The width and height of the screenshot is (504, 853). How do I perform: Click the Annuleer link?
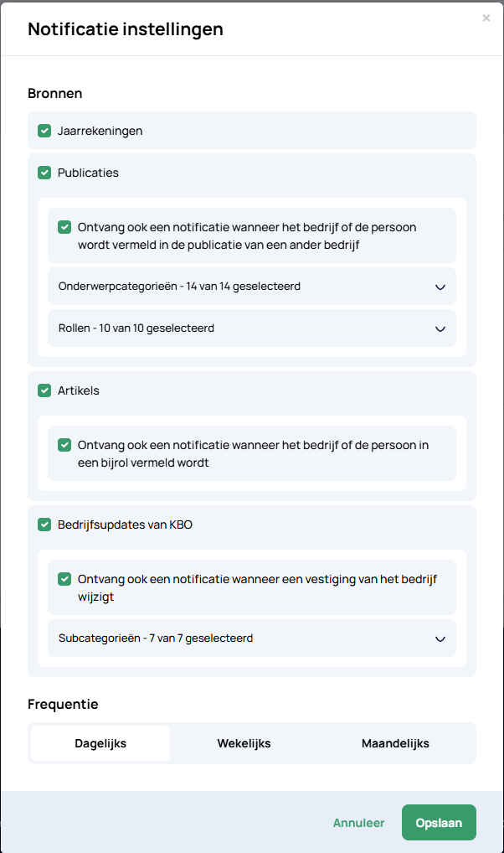[358, 823]
